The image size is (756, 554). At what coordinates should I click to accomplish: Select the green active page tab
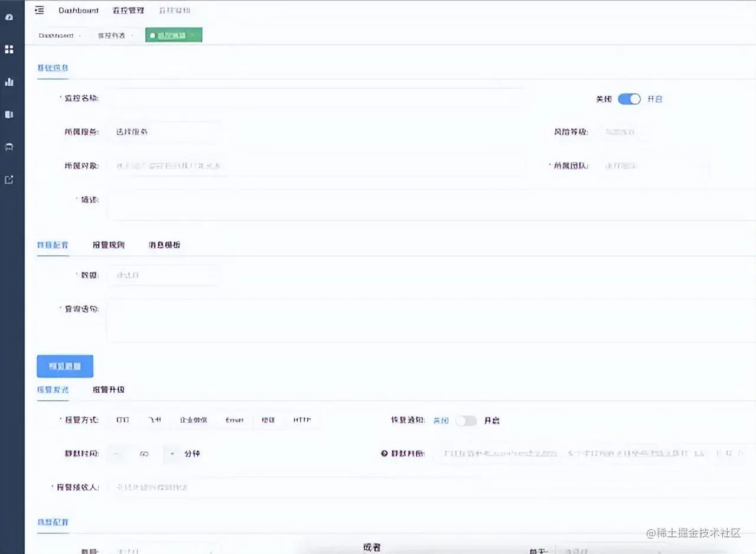[174, 35]
